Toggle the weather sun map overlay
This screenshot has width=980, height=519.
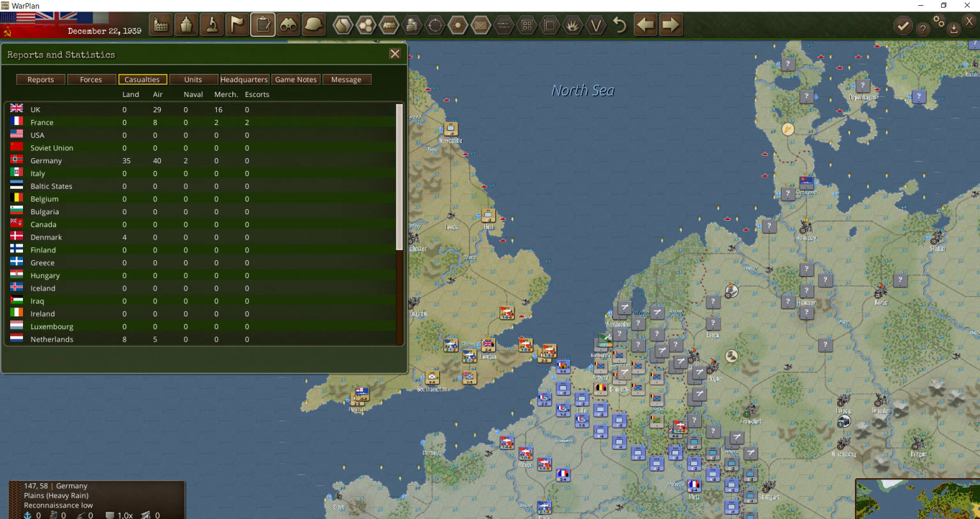pyautogui.click(x=457, y=26)
